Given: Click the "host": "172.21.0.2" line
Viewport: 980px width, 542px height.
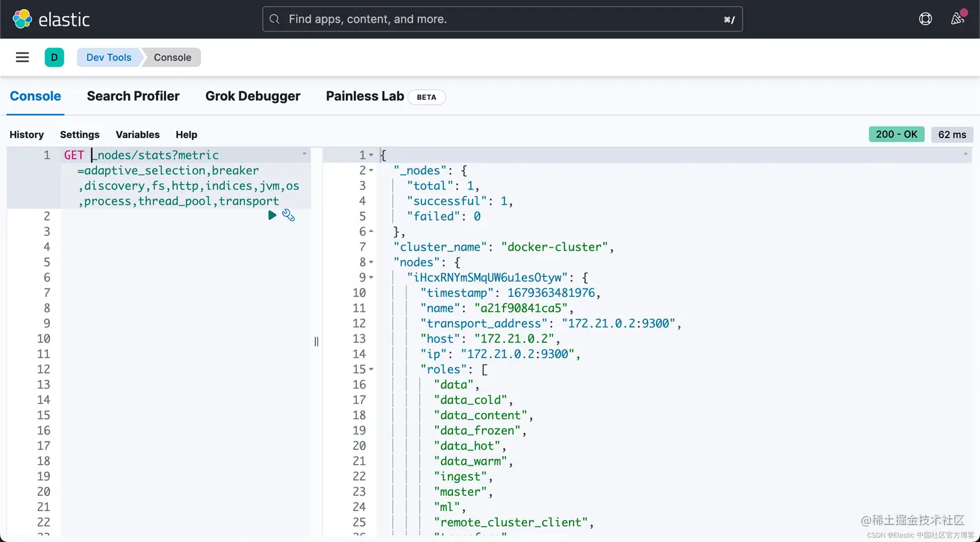Looking at the screenshot, I should [x=489, y=338].
